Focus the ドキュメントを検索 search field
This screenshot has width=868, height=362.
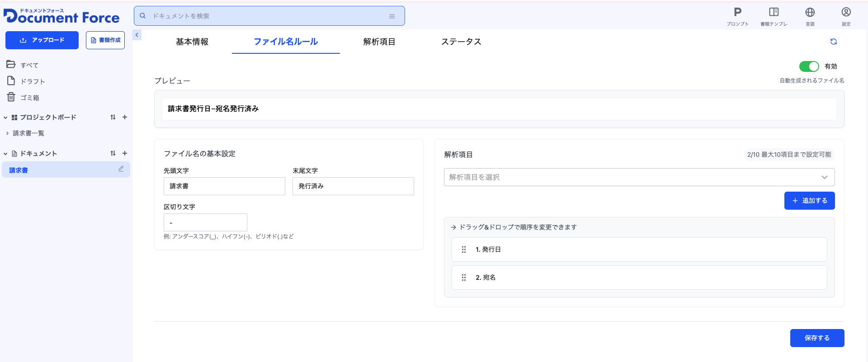tap(269, 16)
